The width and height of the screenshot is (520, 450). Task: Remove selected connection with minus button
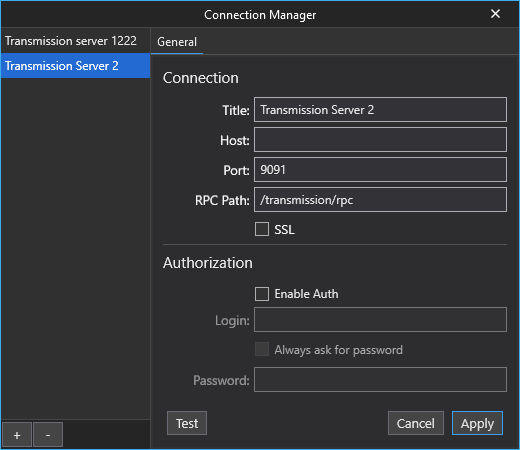click(x=48, y=435)
